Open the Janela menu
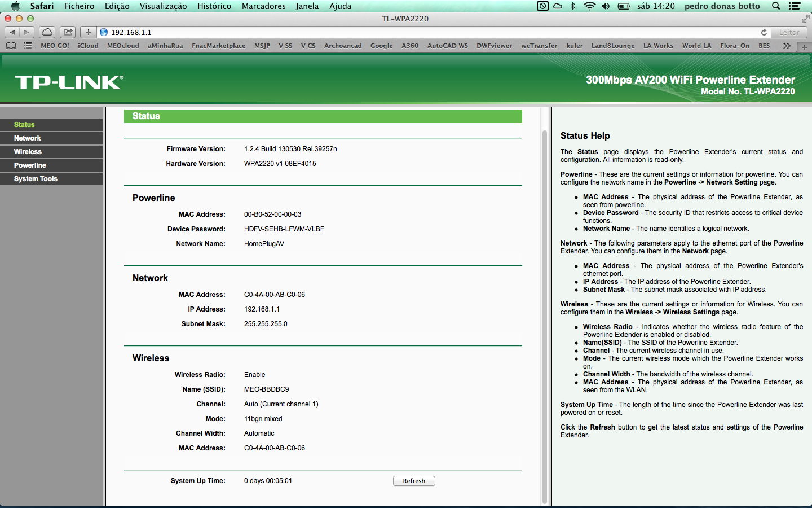The image size is (812, 508). coord(307,6)
